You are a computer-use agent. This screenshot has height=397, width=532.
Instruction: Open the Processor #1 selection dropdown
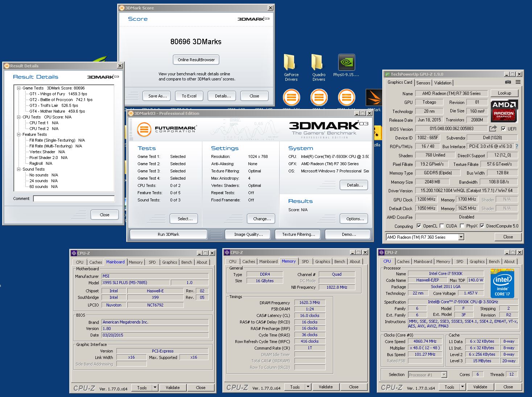(x=428, y=375)
